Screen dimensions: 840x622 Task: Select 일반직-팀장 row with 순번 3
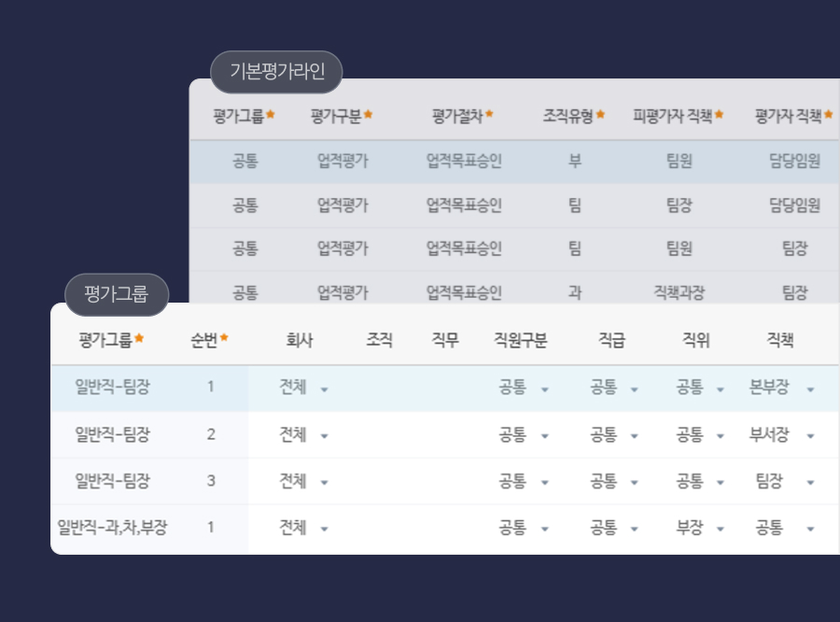click(444, 481)
